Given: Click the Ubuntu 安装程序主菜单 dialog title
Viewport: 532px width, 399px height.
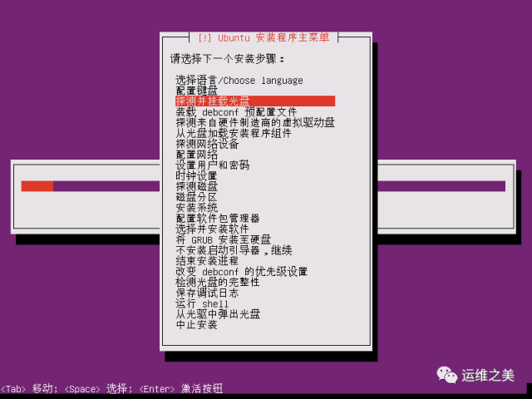Looking at the screenshot, I should pos(264,37).
